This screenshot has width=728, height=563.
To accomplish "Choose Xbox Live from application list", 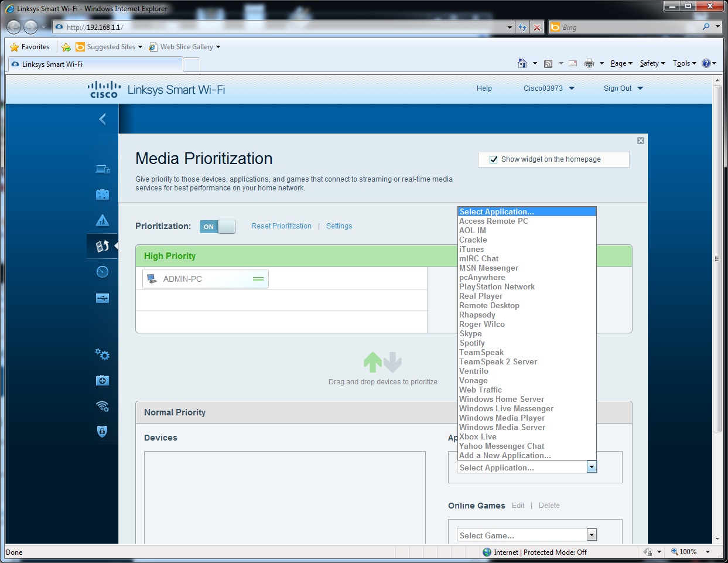I will point(527,436).
